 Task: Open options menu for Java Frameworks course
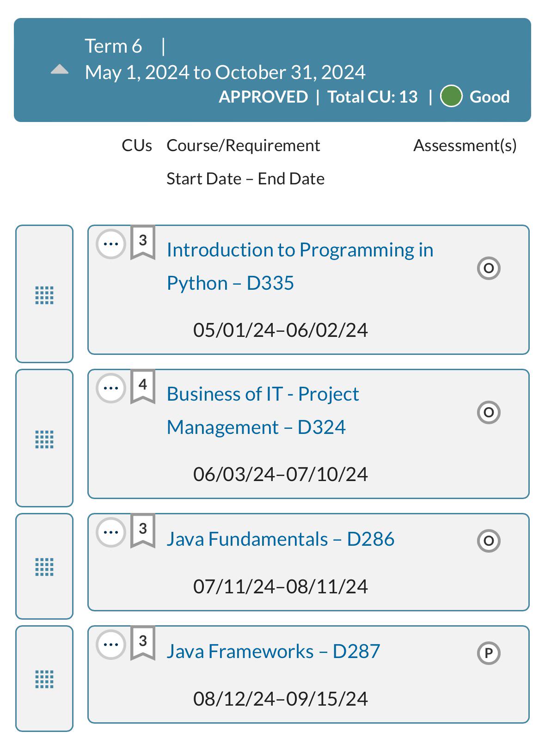(x=111, y=644)
